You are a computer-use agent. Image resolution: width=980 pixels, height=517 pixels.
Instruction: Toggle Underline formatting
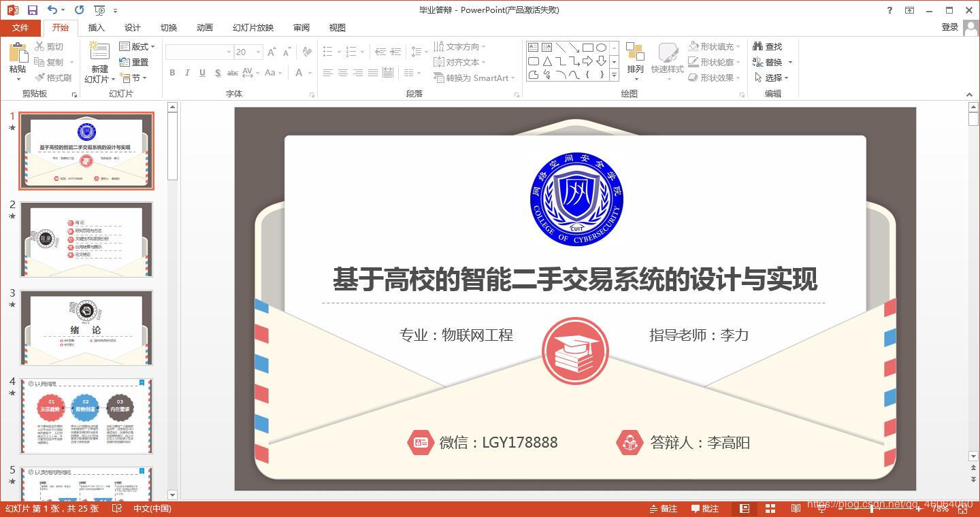[202, 73]
